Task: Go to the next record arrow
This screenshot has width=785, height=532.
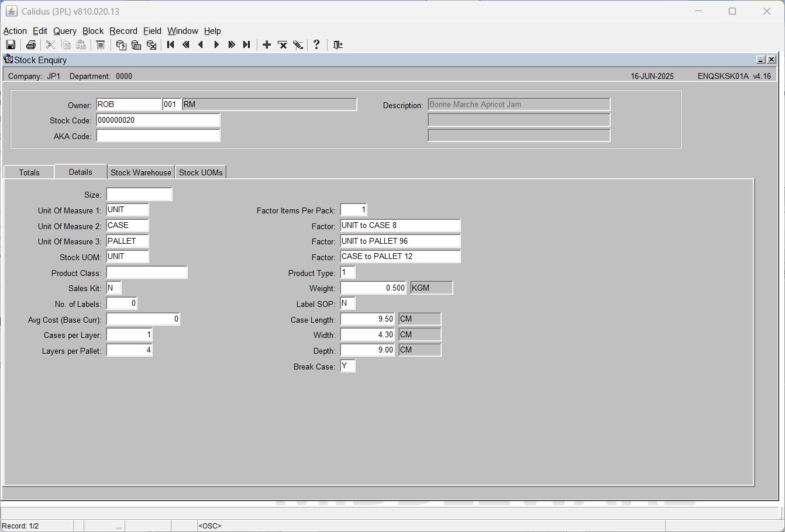Action: 216,45
